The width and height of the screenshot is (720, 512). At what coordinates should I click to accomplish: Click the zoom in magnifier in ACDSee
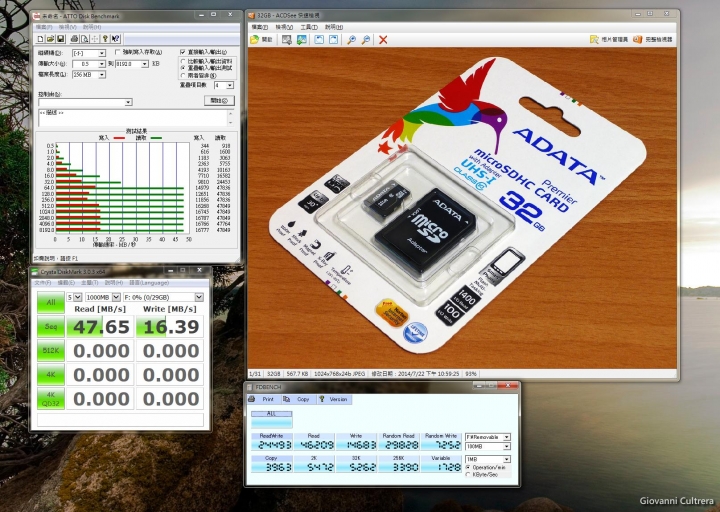tap(351, 39)
